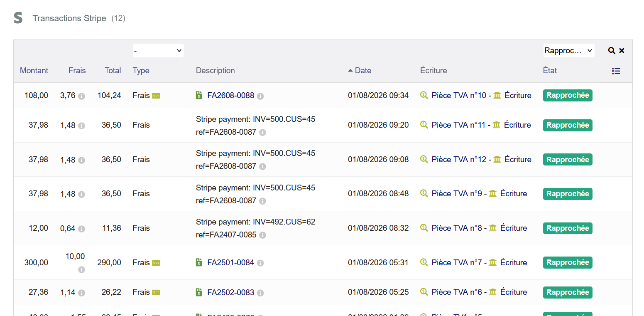
Task: Click info icon in 09:08 transaction description
Action: click(x=262, y=167)
